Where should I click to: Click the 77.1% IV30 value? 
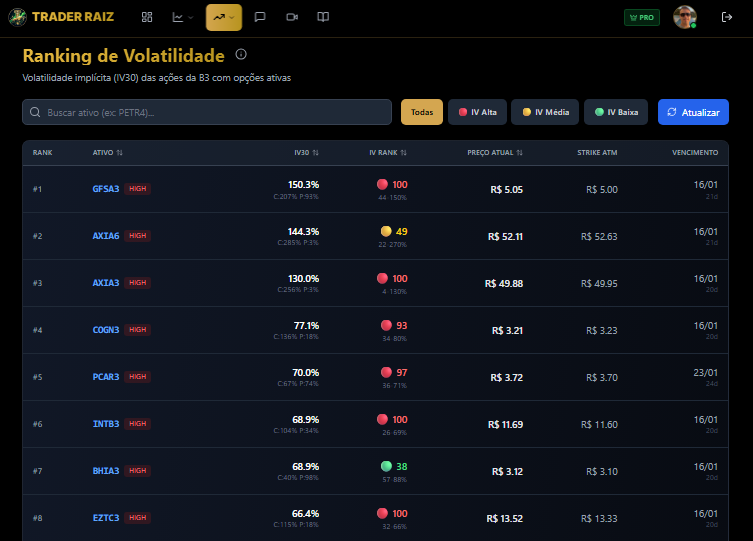(306, 326)
